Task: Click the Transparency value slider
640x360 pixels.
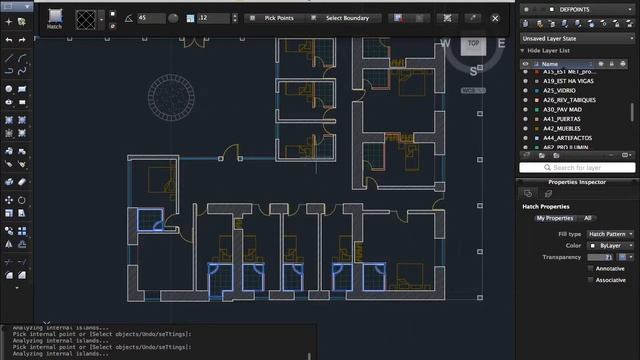Action: tap(600, 257)
